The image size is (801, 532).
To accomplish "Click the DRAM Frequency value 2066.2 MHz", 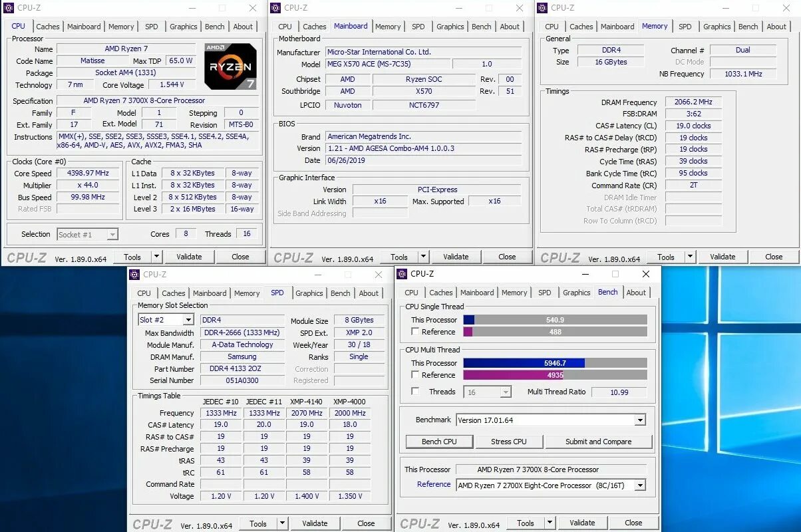I will [693, 102].
